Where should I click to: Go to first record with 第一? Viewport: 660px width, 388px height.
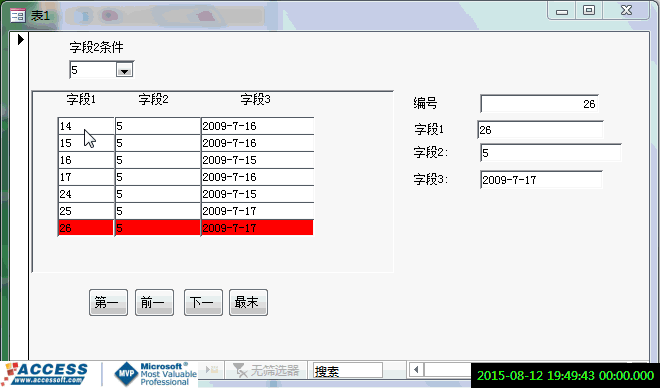[108, 302]
